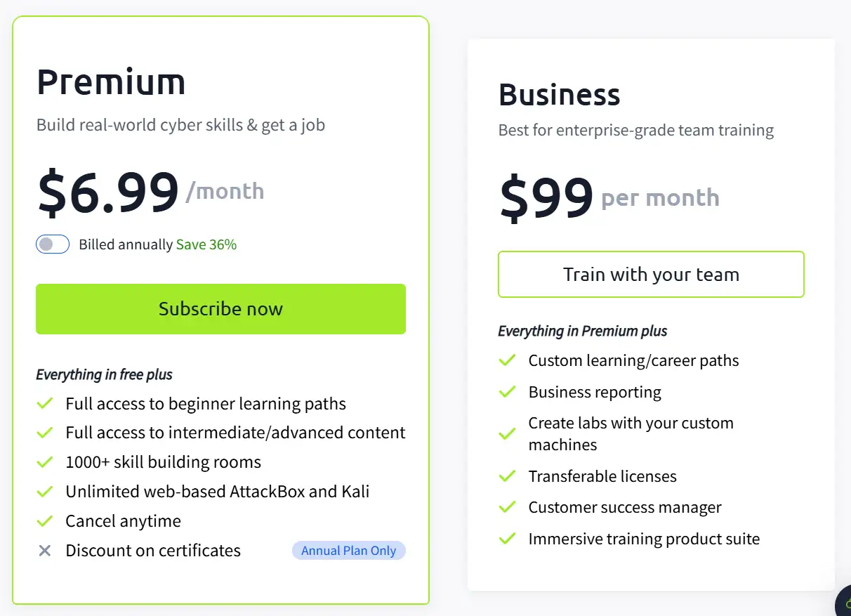
Task: Click the Annual Plan Only badge
Action: click(x=348, y=551)
